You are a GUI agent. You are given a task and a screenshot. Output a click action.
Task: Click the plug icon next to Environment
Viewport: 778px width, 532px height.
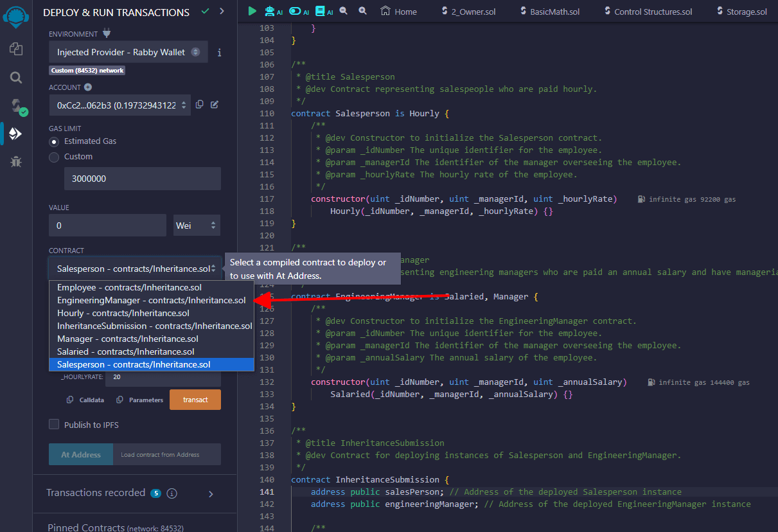coord(107,33)
